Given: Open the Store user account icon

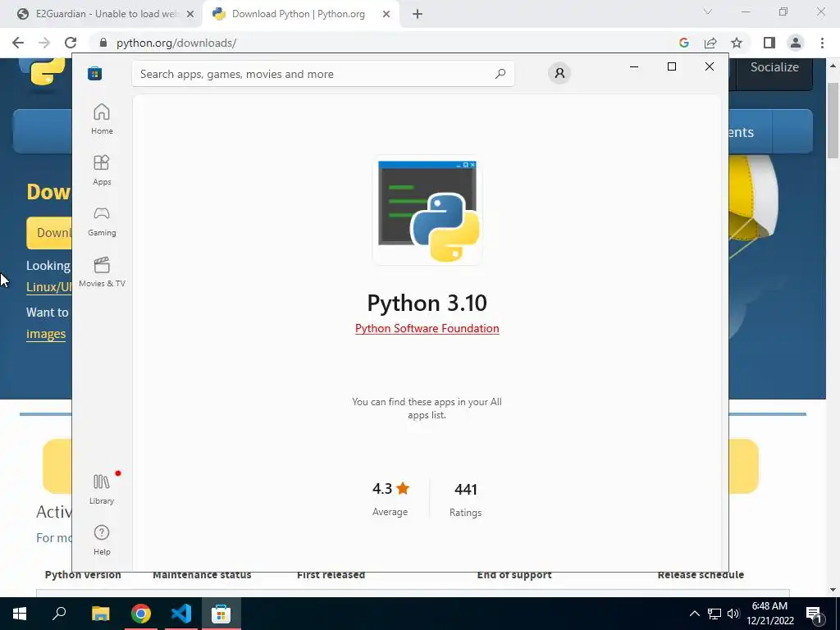Looking at the screenshot, I should (559, 73).
